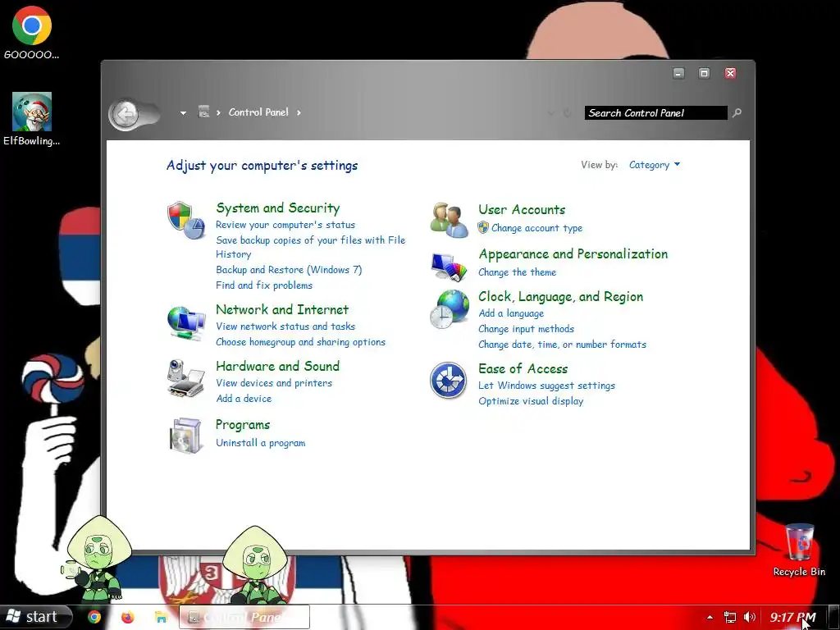Launch Firefox from the taskbar
The image size is (840, 630).
[127, 617]
